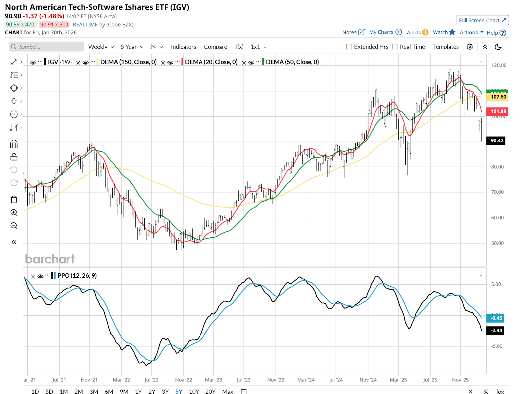Select the magnet snap tool

coord(14,144)
